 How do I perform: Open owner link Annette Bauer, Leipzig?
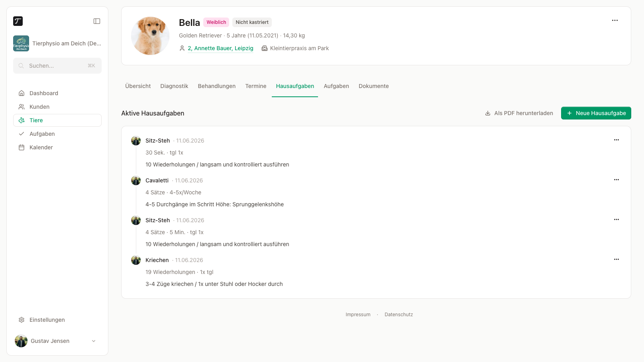pos(220,48)
